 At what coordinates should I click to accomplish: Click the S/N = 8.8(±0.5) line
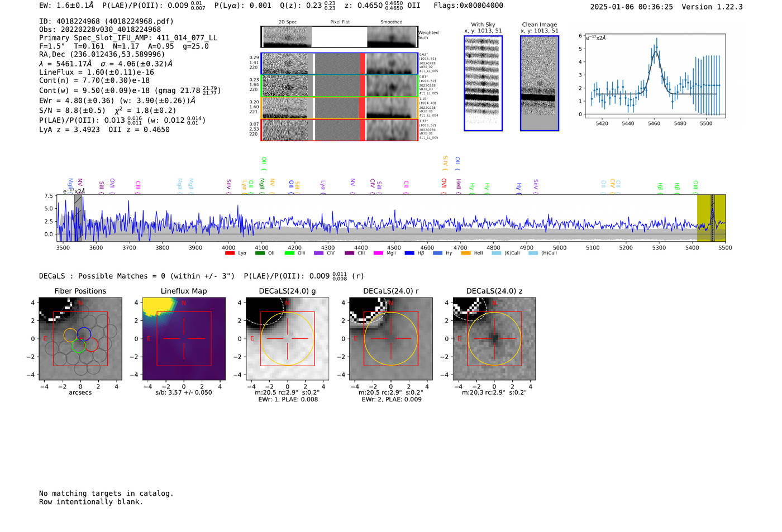pyautogui.click(x=107, y=111)
